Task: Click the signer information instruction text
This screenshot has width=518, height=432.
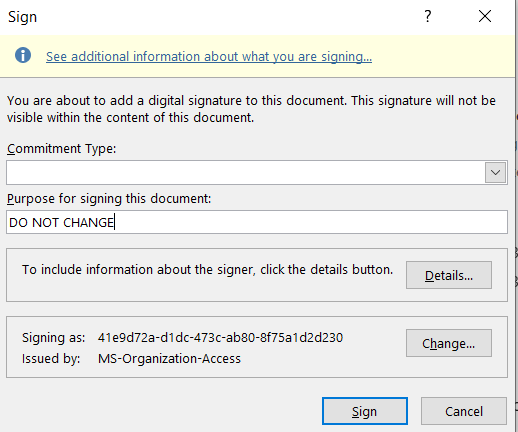Action: 207,269
